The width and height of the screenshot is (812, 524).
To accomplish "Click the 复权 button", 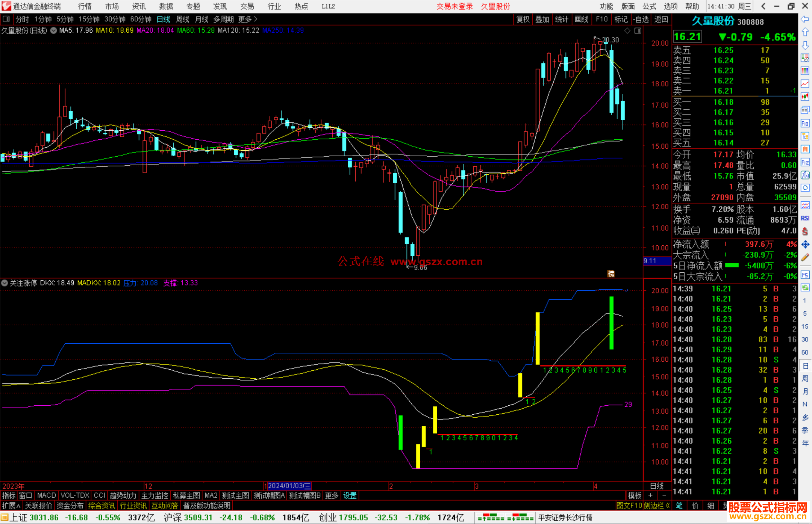I will 523,19.
